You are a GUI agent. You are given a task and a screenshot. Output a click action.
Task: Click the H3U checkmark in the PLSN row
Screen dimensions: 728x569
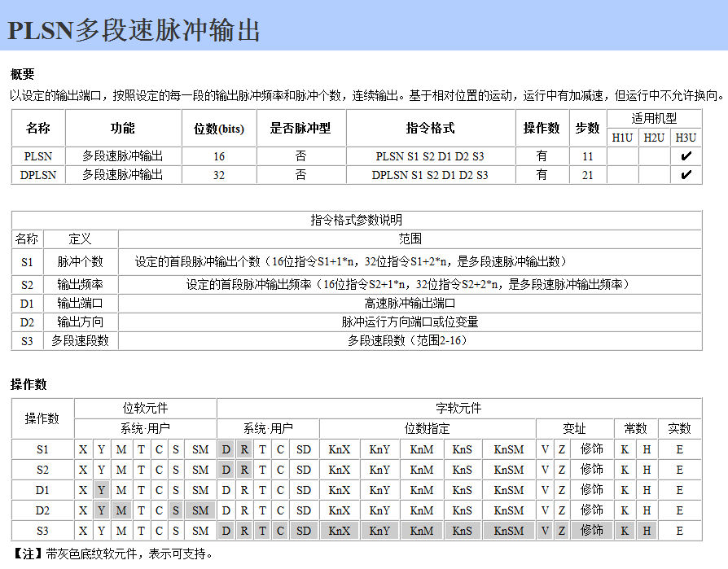coord(686,155)
